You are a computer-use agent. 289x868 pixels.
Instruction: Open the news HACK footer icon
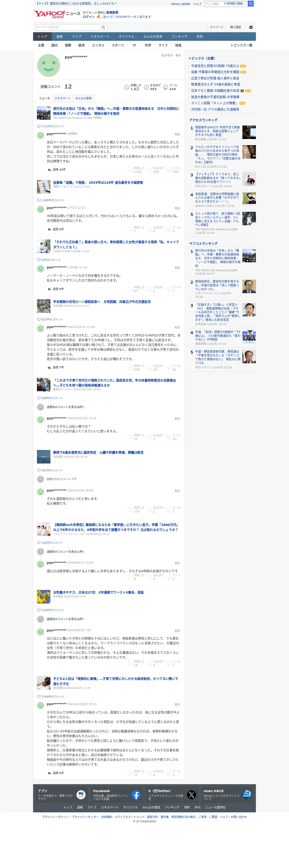pyautogui.click(x=247, y=795)
